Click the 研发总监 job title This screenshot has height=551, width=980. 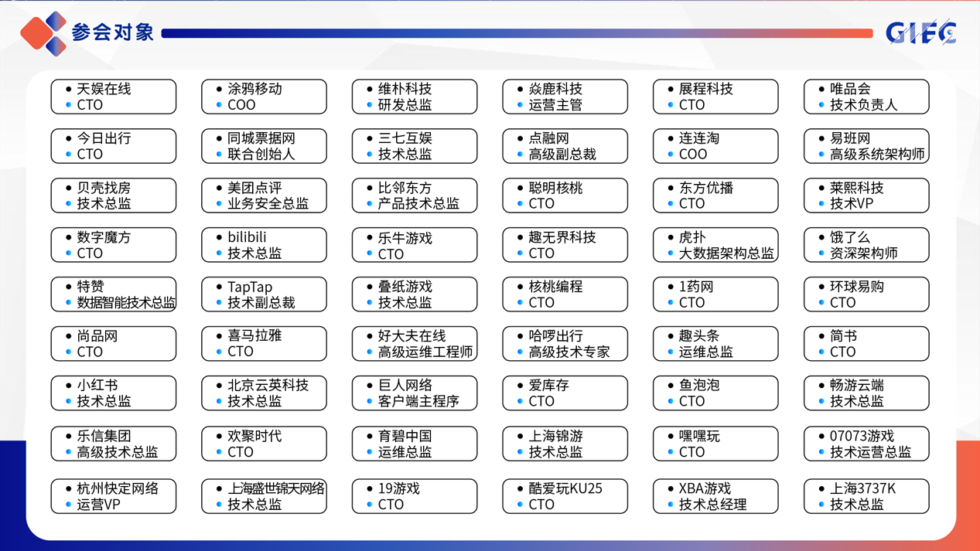click(405, 105)
